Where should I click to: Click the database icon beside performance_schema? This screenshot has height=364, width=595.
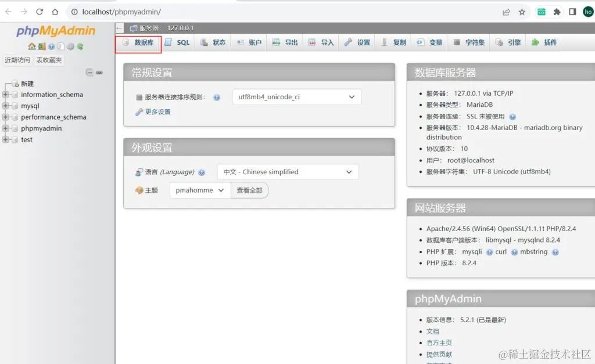click(x=15, y=117)
